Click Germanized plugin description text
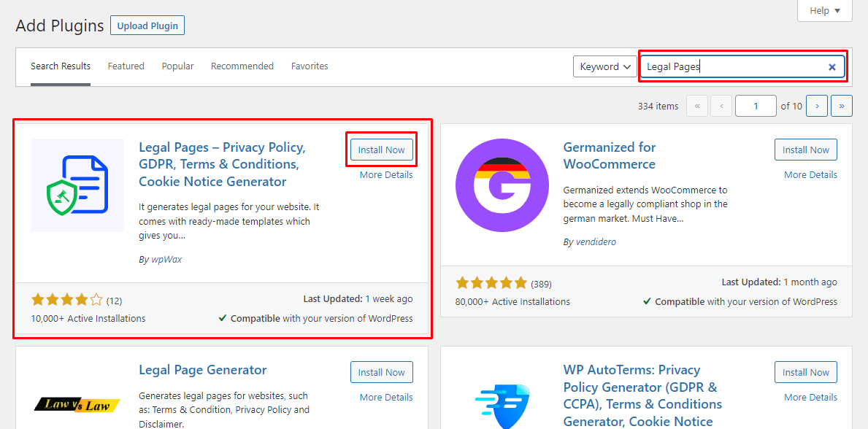This screenshot has height=429, width=868. coord(645,204)
